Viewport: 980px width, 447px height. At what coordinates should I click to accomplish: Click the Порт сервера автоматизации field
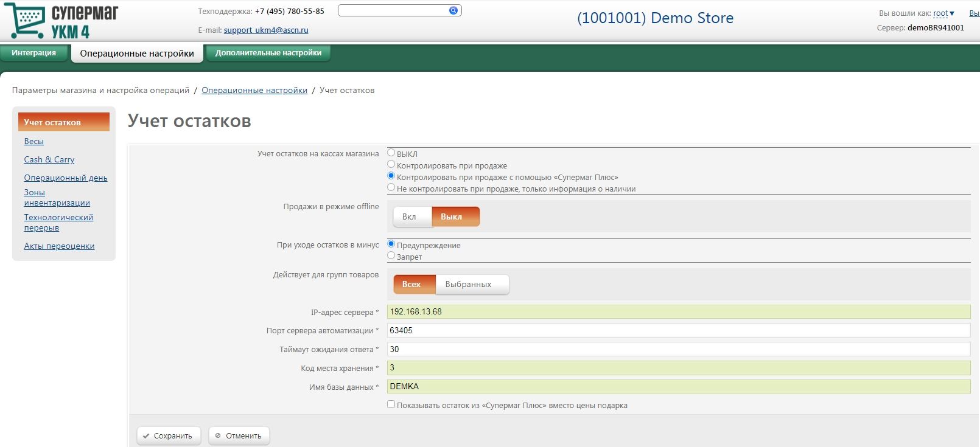(x=679, y=330)
